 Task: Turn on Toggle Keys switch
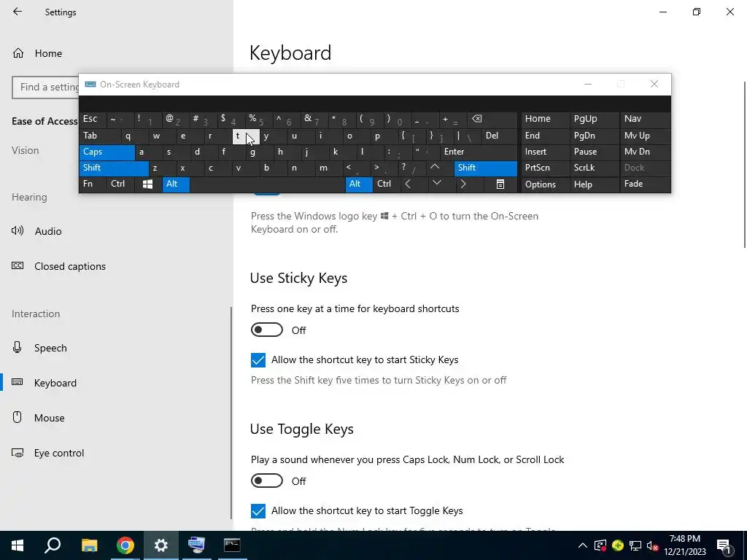point(267,481)
